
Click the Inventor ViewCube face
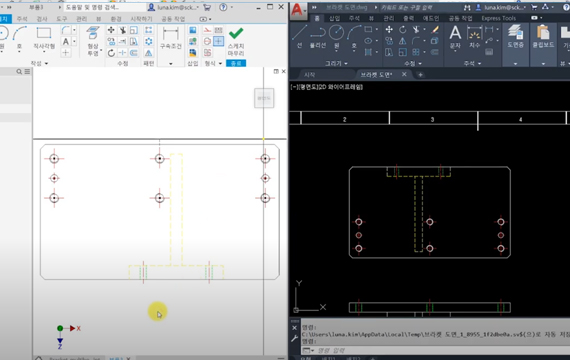(x=264, y=98)
